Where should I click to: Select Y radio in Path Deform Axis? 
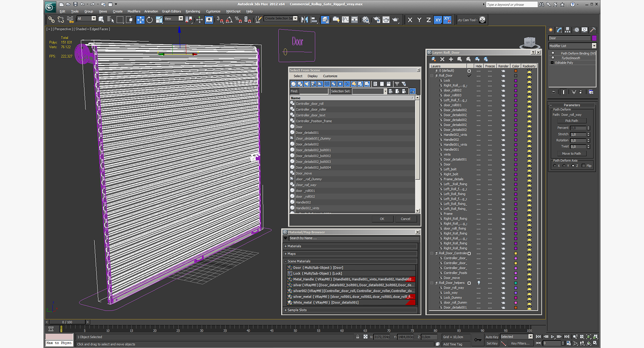(564, 166)
